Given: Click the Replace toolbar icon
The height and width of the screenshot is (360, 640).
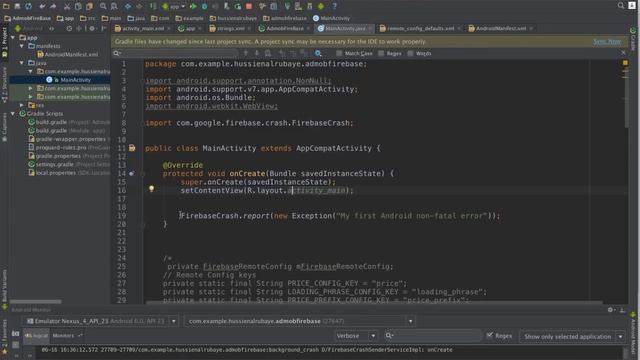Looking at the screenshot, I should pos(114,6).
